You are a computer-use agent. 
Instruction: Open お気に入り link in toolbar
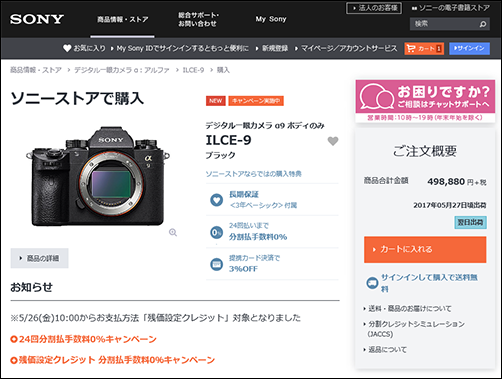[x=89, y=49]
